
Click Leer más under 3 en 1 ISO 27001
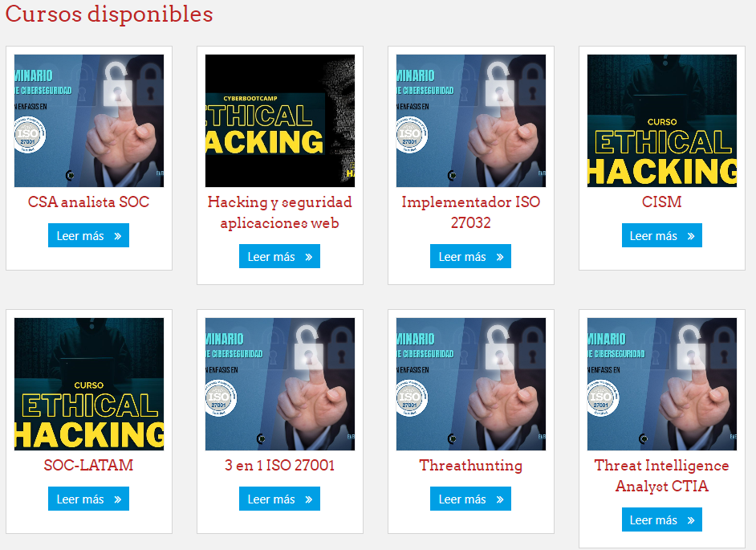279,499
